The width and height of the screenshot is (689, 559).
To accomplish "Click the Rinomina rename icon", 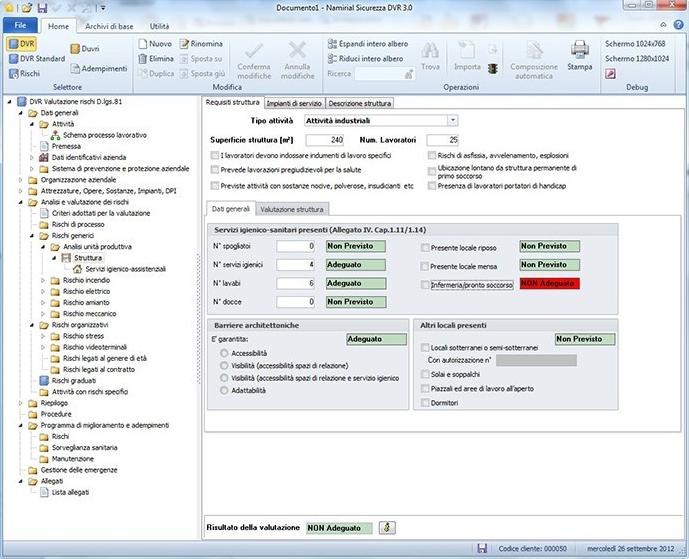I will point(186,44).
